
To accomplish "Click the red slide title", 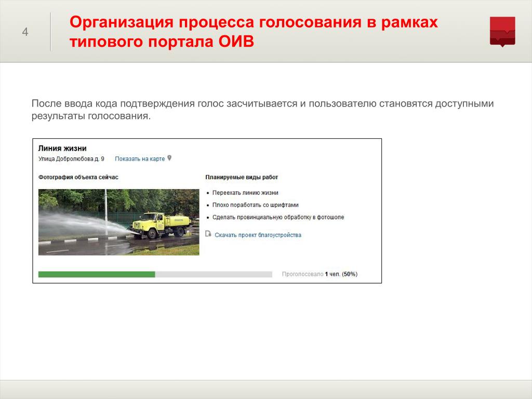I will tap(254, 32).
